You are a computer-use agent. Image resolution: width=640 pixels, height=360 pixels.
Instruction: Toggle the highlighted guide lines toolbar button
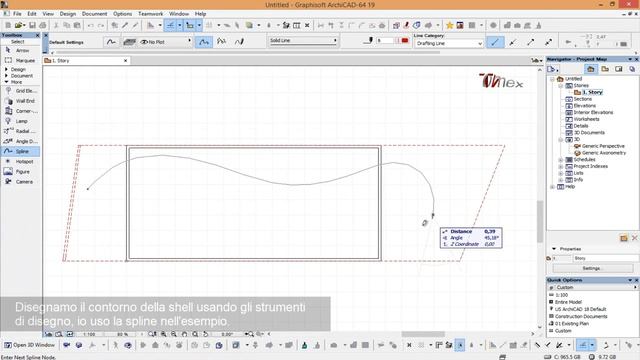point(171,25)
